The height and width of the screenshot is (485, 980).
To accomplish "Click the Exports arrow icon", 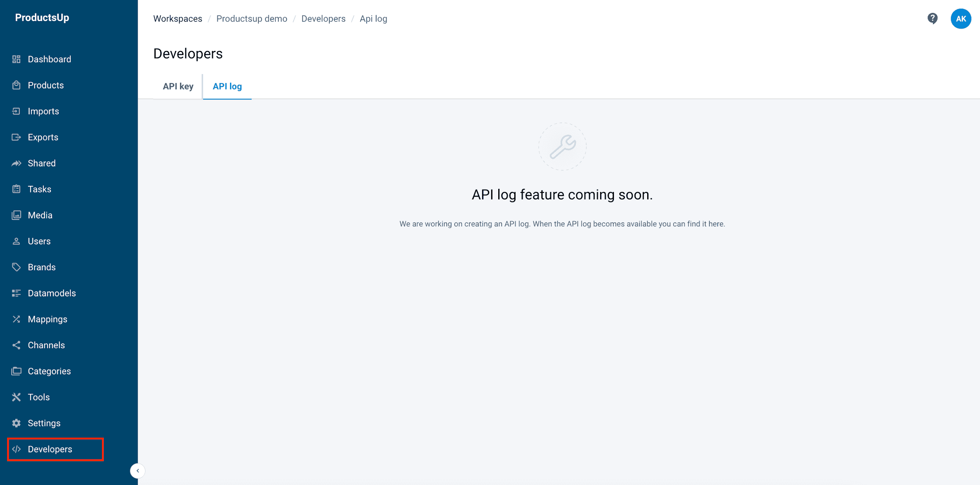I will pyautogui.click(x=16, y=137).
